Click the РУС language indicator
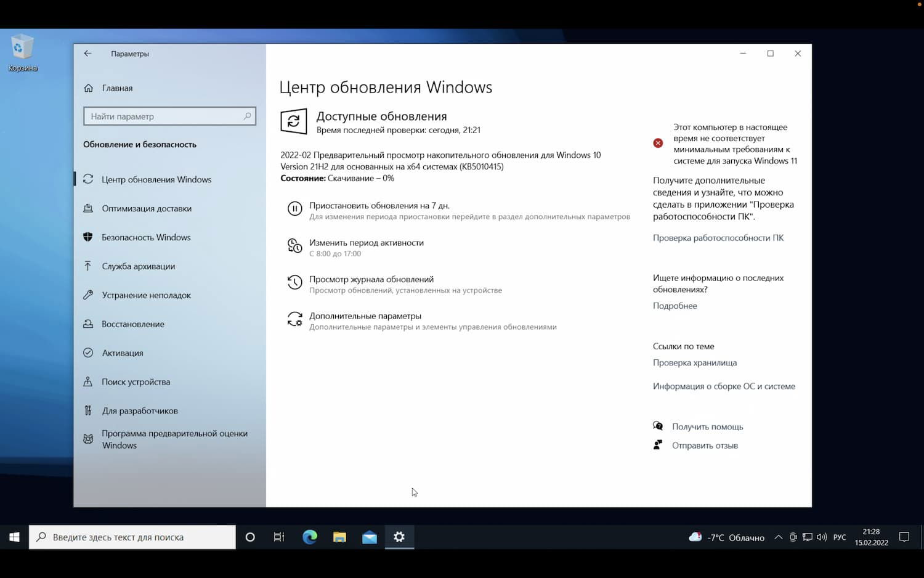924x578 pixels. [x=840, y=537]
